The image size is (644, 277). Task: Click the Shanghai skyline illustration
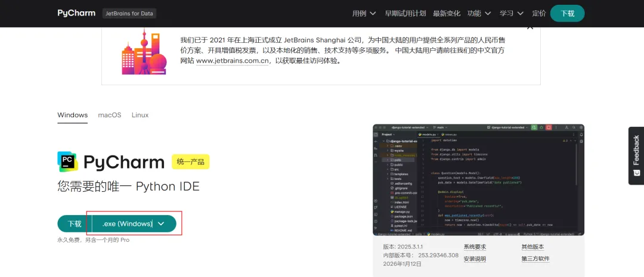coord(144,52)
